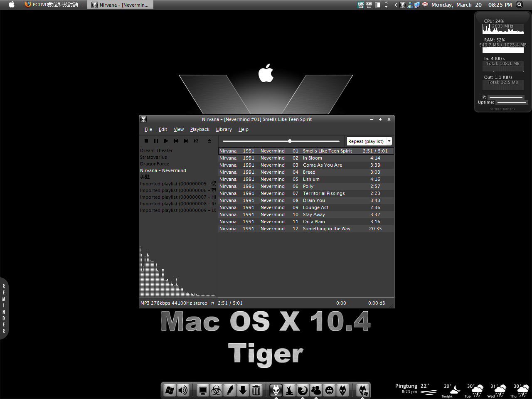532x399 pixels.
Task: Open the Reminder side tab
Action: tap(4, 308)
